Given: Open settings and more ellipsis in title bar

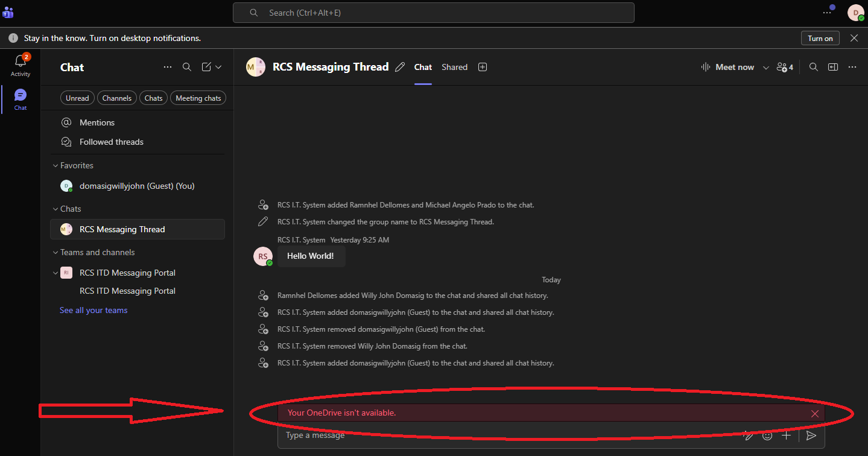Looking at the screenshot, I should 827,12.
